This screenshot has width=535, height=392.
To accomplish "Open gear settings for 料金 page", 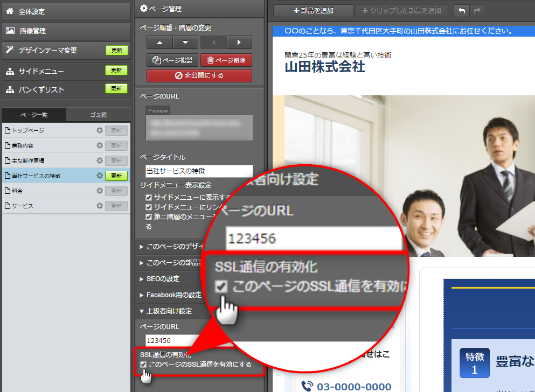I will click(x=99, y=191).
